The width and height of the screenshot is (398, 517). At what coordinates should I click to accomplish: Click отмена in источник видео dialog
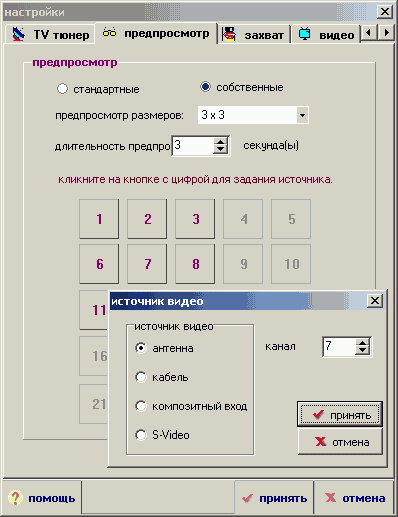coord(340,442)
